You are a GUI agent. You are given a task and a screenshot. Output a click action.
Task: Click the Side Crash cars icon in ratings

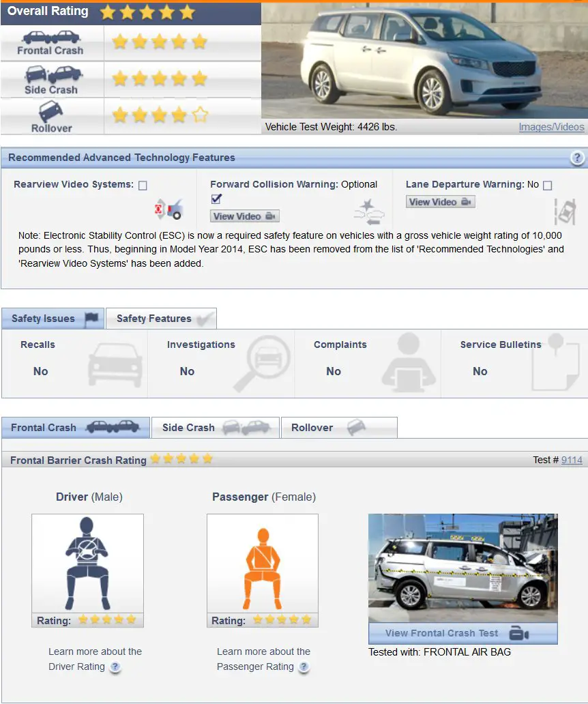[x=53, y=74]
